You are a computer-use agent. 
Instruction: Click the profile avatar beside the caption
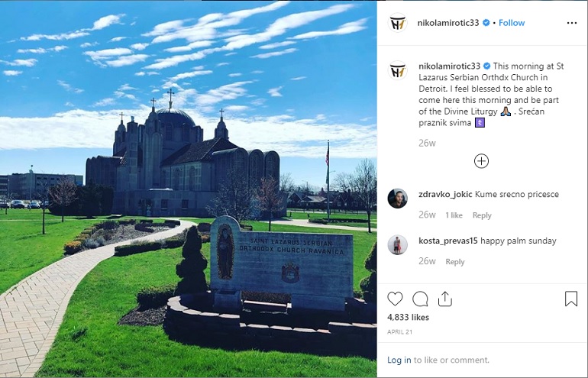[398, 70]
